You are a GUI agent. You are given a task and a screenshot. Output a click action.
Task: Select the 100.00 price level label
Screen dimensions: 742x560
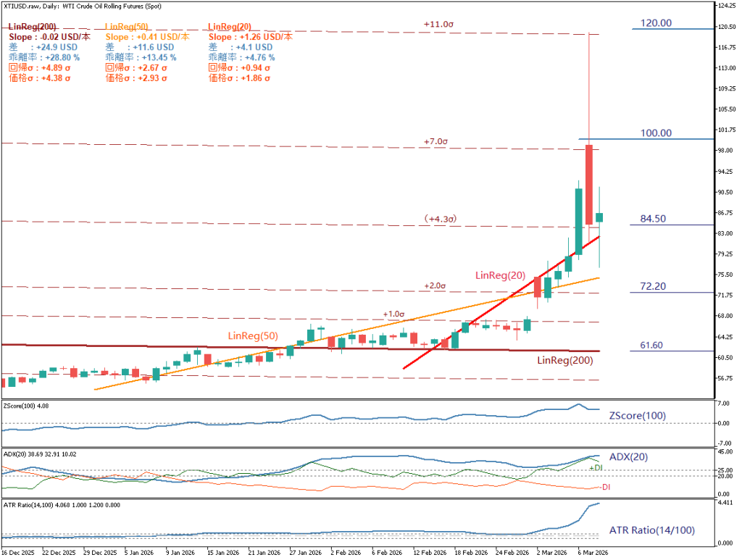656,133
